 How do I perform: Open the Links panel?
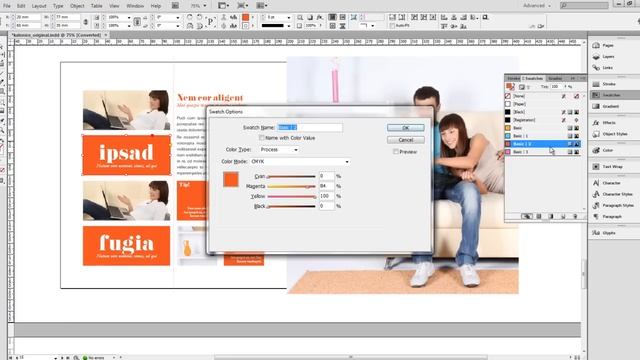click(x=608, y=67)
